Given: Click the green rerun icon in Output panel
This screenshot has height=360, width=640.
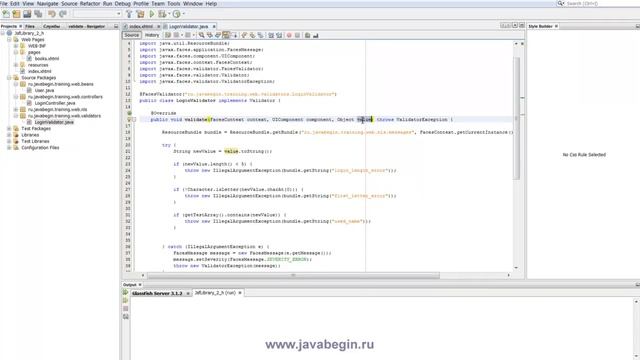Looking at the screenshot, I should click(x=125, y=293).
